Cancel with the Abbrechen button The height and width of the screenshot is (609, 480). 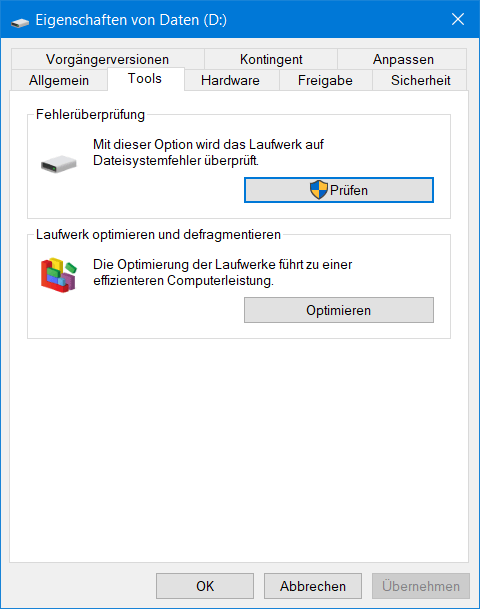click(x=313, y=586)
